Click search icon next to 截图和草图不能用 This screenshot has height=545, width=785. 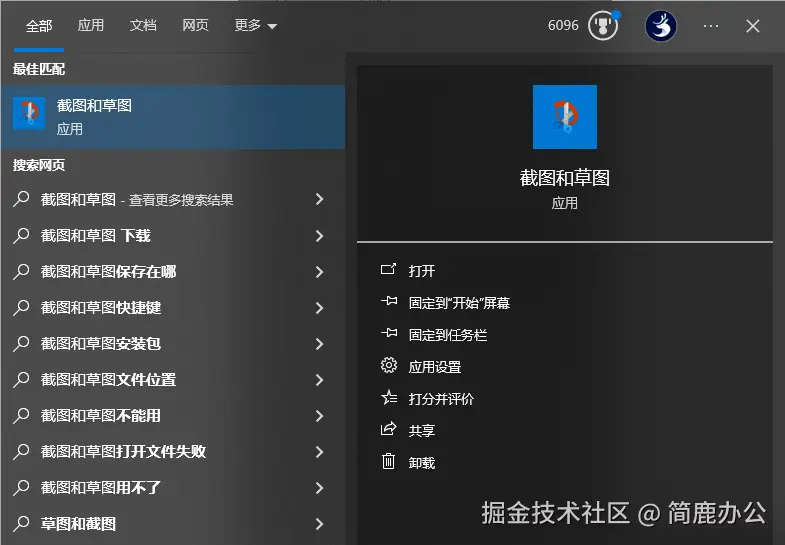tap(21, 415)
